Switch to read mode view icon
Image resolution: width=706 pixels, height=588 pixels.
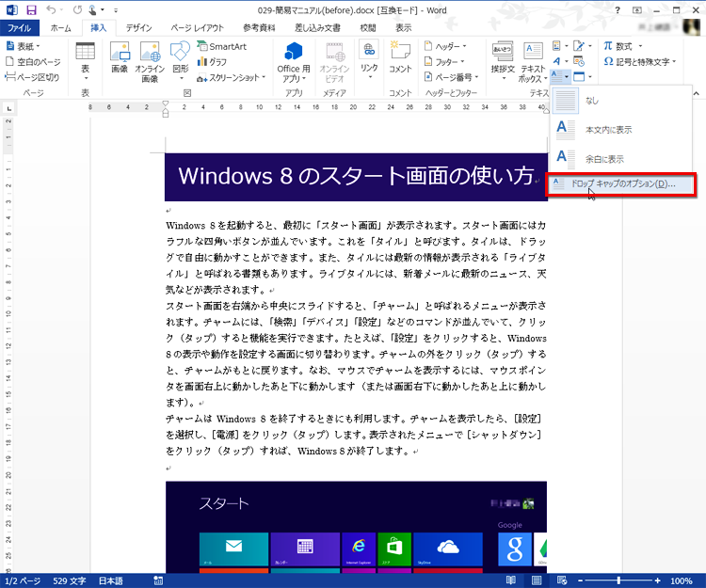click(510, 580)
